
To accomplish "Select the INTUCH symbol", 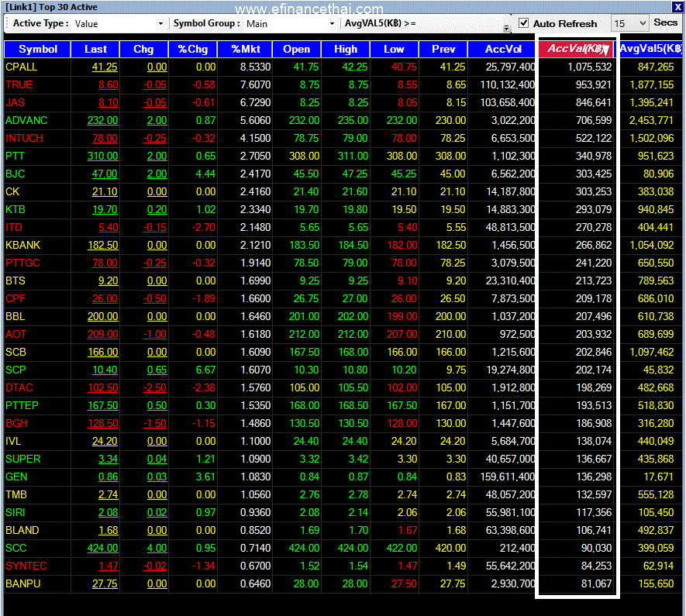I will tap(24, 138).
